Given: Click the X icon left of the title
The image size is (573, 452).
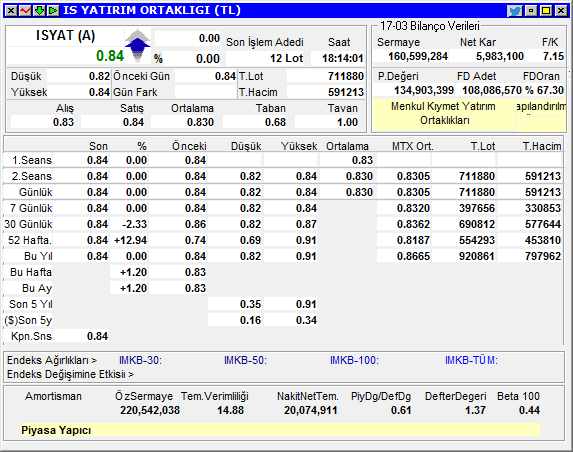Looking at the screenshot, I should coord(11,11).
